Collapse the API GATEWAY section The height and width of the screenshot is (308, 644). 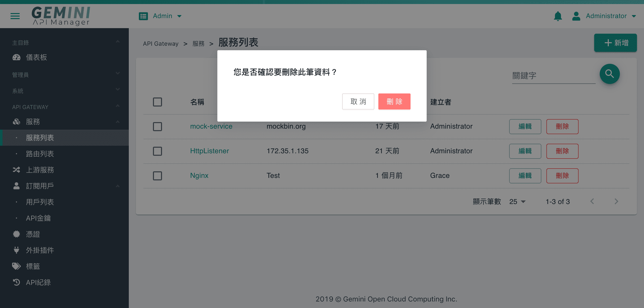pos(118,106)
